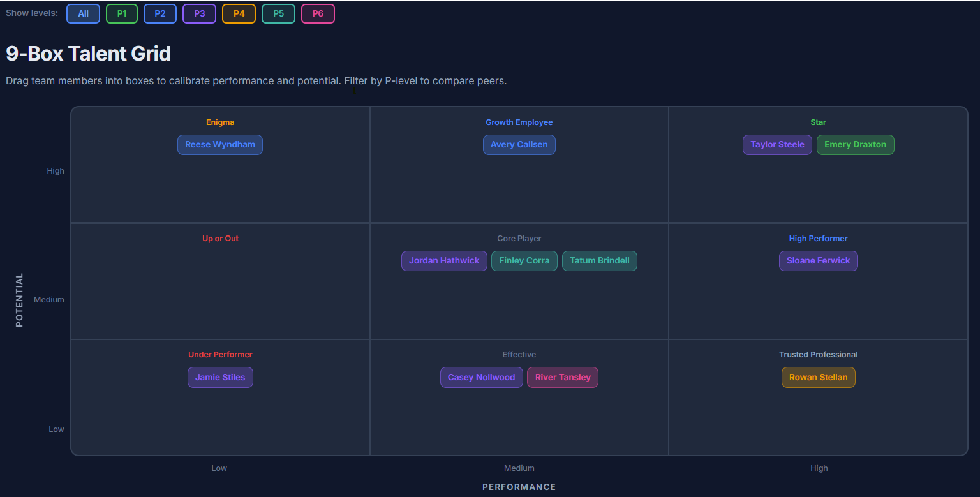Click the Jordan Hathwick Core Player chip
Image resolution: width=980 pixels, height=497 pixels.
(444, 260)
